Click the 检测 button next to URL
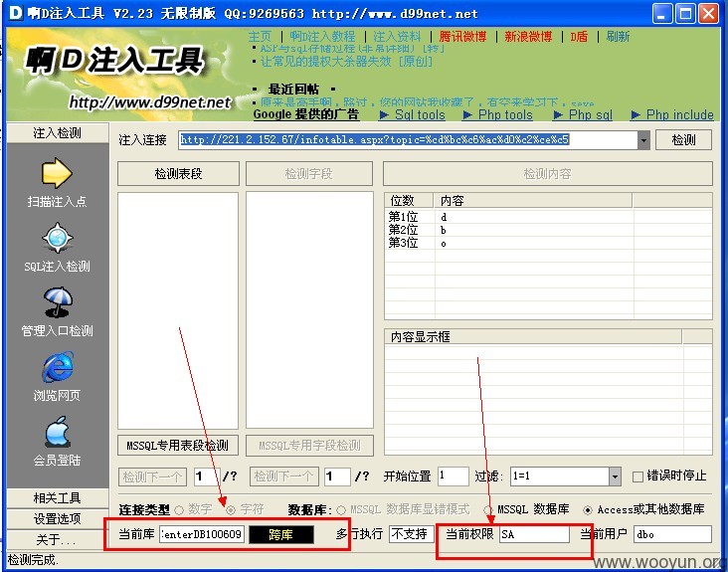Viewport: 728px width, 572px height. click(683, 139)
